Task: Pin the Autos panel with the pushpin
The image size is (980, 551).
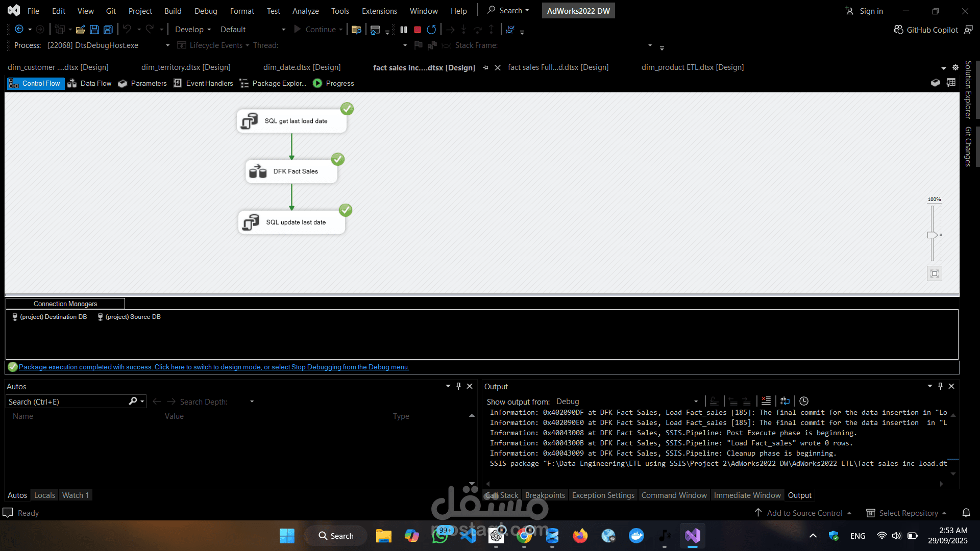Action: tap(458, 386)
